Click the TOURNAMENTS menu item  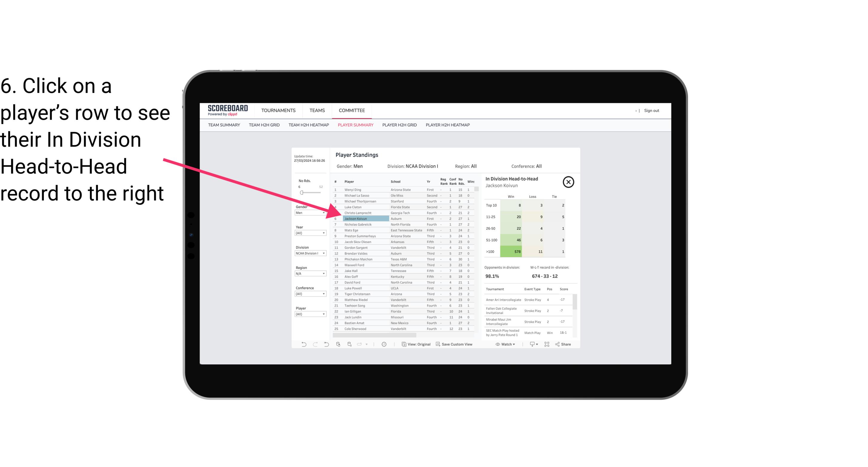tap(279, 110)
